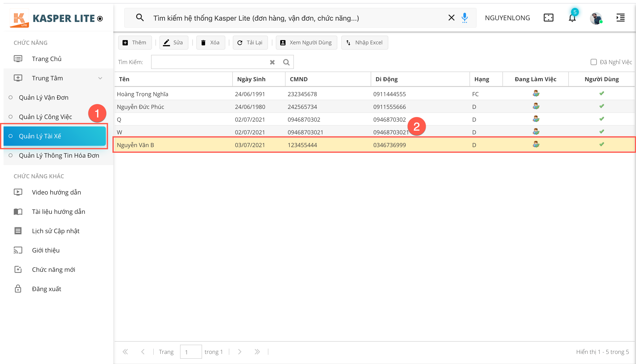Open the notifications bell
The width and height of the screenshot is (636, 364).
point(572,18)
